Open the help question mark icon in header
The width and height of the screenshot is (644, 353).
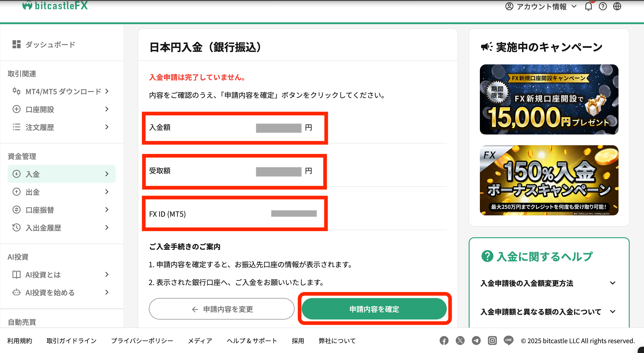coord(603,6)
